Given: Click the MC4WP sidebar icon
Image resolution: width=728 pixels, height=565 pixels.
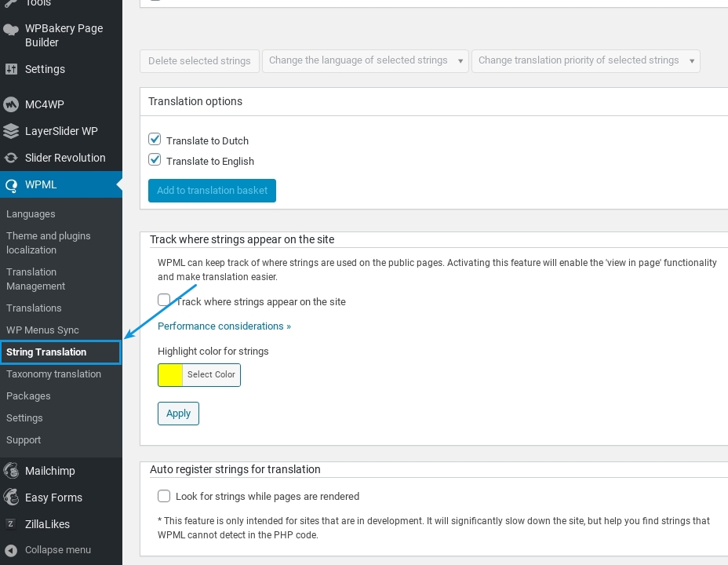Looking at the screenshot, I should pos(11,104).
